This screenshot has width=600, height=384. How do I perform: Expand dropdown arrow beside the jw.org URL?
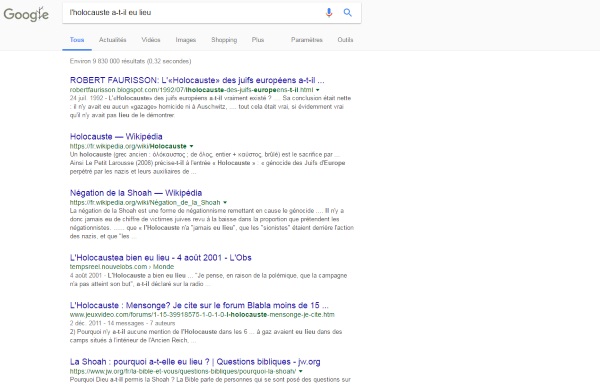[301, 371]
